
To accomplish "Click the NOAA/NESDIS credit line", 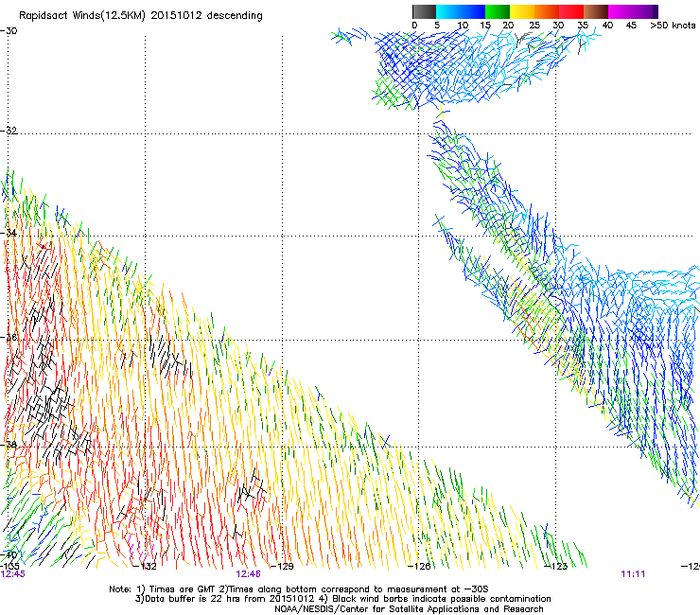I will tap(409, 609).
